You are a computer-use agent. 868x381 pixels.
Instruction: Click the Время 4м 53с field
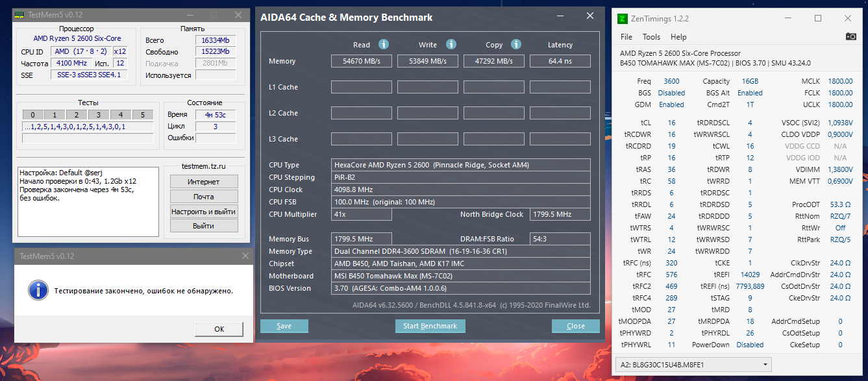point(216,114)
